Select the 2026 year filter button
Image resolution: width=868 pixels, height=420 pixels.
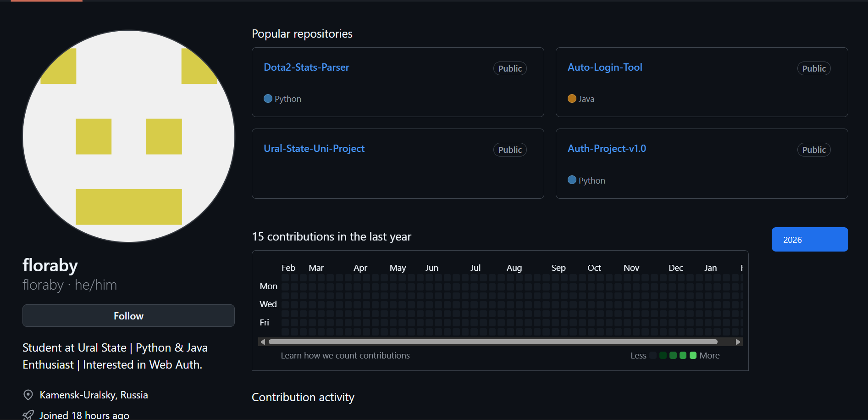click(x=809, y=239)
